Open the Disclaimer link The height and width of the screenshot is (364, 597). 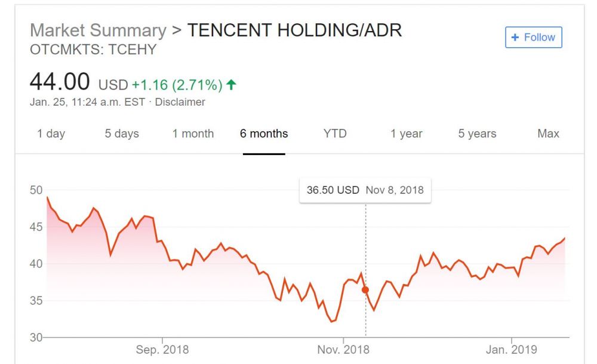[x=180, y=102]
